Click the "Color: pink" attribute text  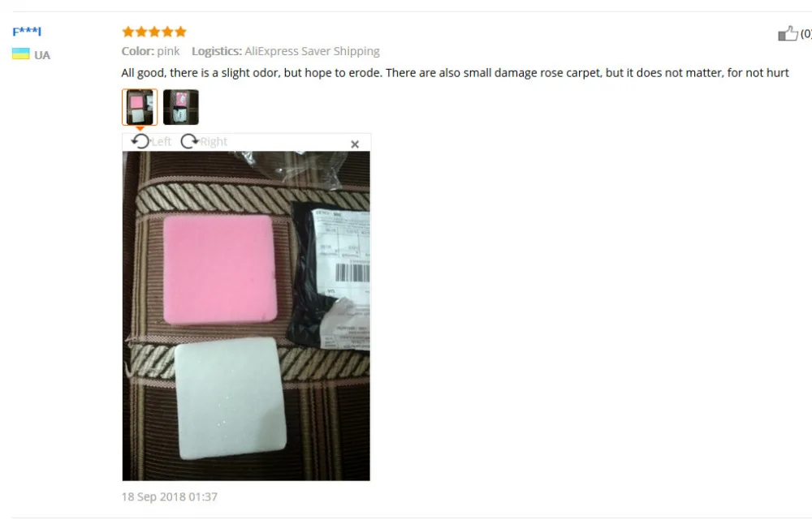point(151,51)
